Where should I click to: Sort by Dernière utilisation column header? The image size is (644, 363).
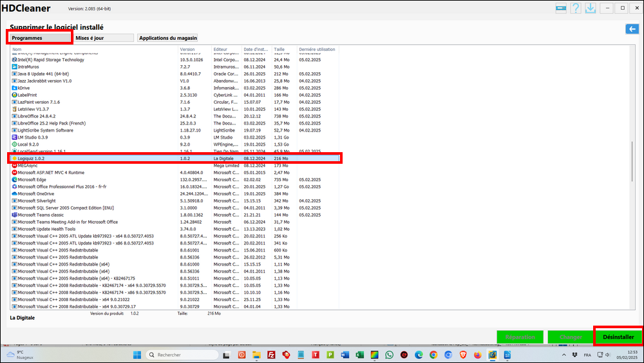click(317, 50)
